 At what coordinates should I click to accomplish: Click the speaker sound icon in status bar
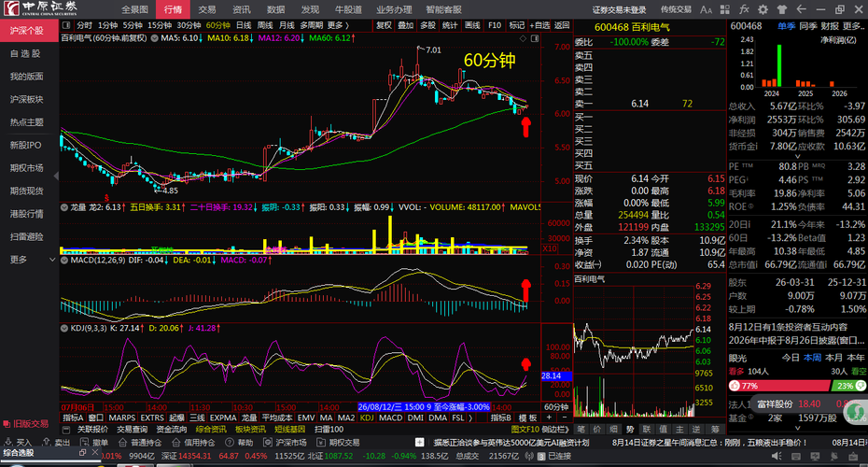pos(777,456)
